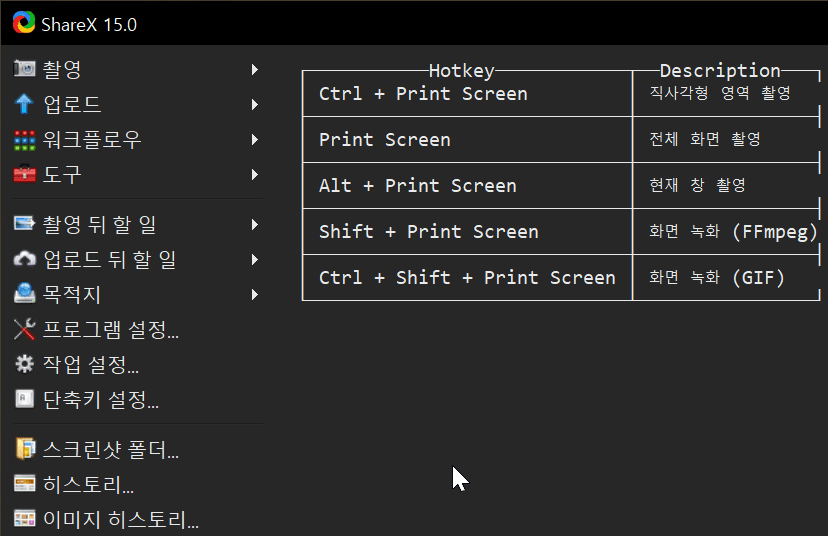Click the crossed tools icon for 프로그램 설정
The width and height of the screenshot is (828, 536).
click(24, 329)
